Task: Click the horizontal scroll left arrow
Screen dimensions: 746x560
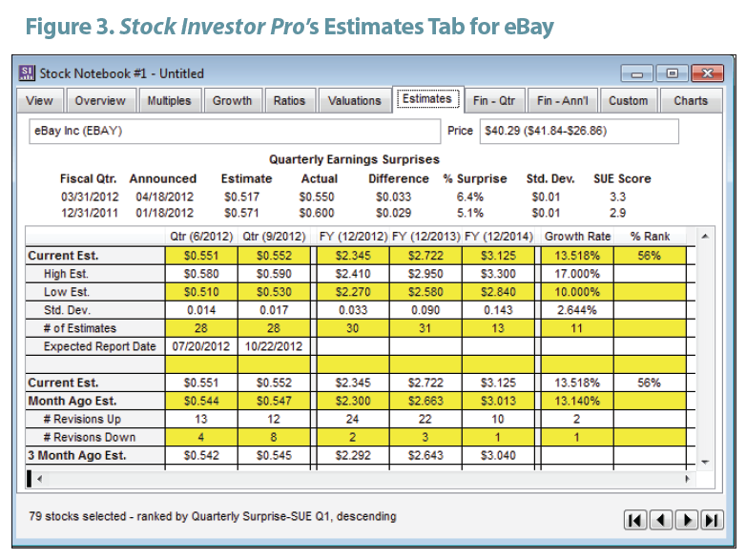Action: point(39,479)
